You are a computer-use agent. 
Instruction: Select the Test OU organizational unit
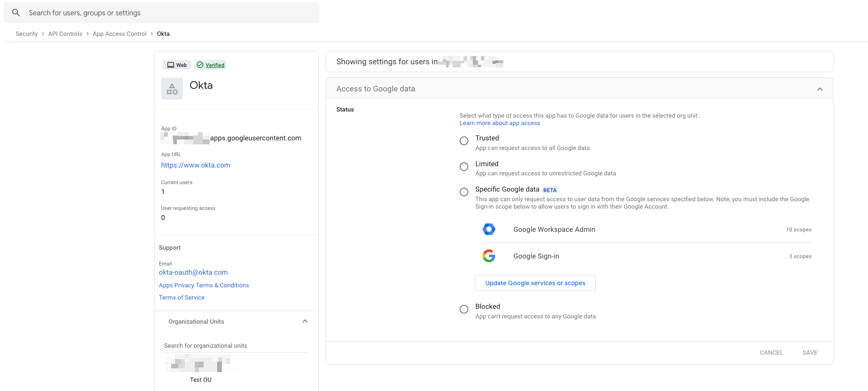pos(200,380)
